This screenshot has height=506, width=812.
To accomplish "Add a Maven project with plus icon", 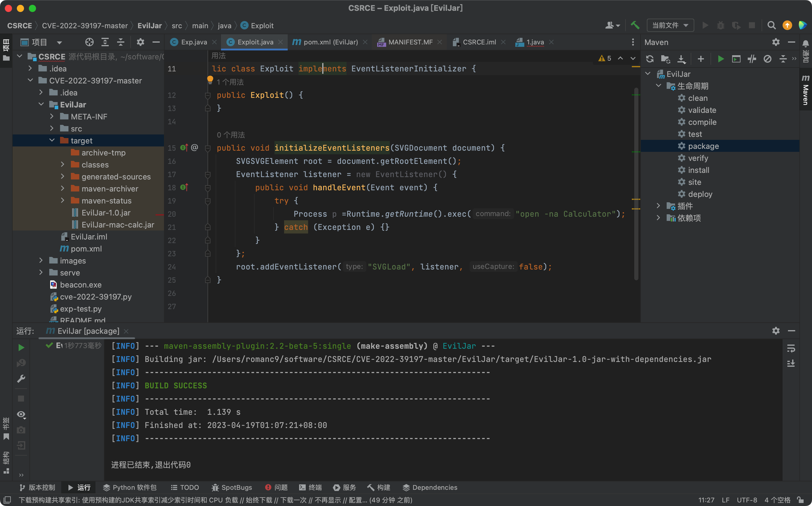I will tap(701, 59).
